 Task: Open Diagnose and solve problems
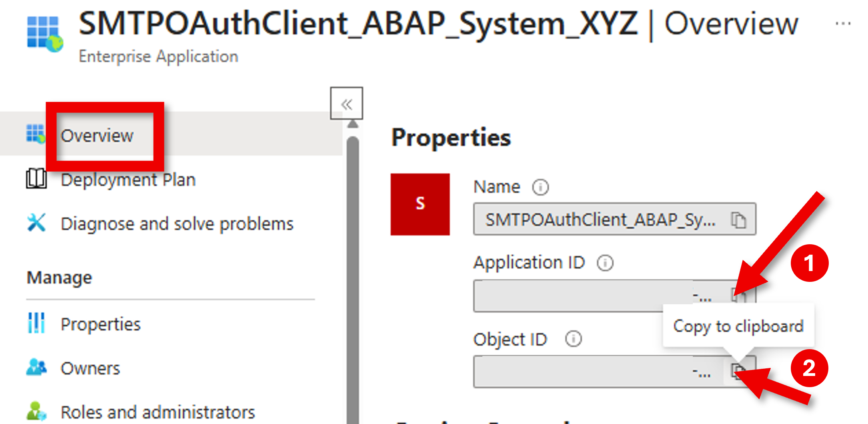177,223
